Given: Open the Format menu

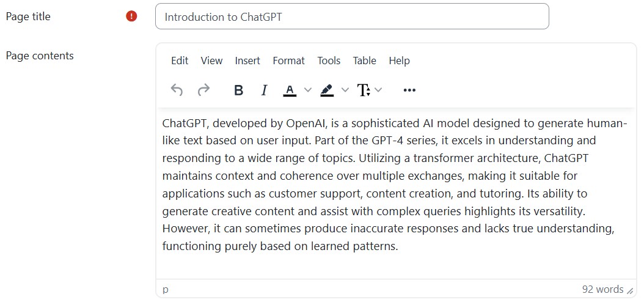Looking at the screenshot, I should click(288, 61).
